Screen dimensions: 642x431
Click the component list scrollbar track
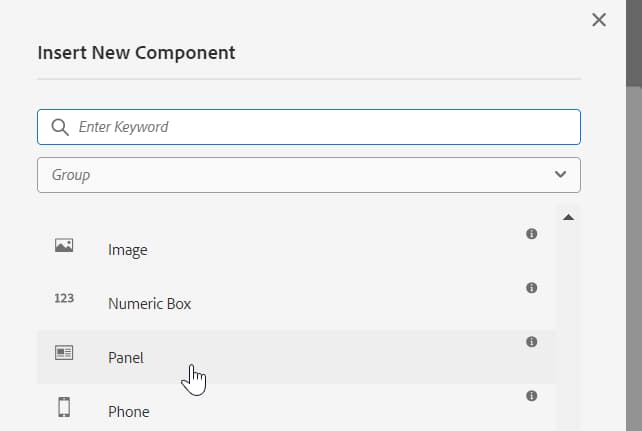coord(568,330)
